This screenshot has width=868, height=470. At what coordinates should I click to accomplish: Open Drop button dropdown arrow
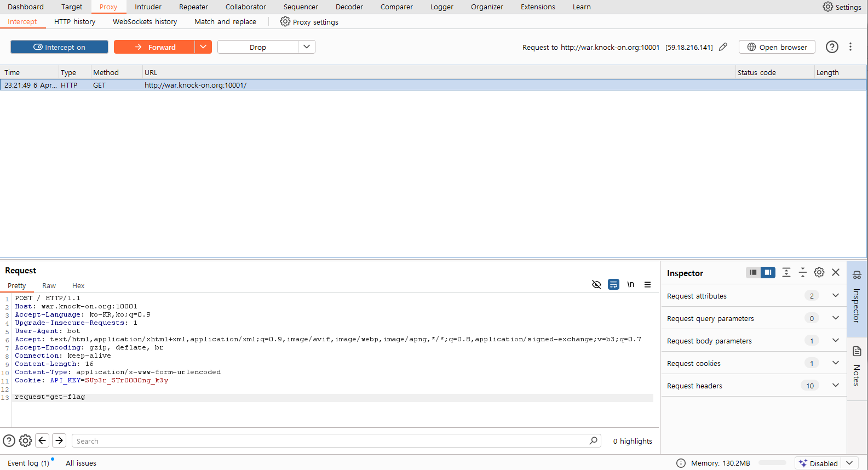[307, 47]
